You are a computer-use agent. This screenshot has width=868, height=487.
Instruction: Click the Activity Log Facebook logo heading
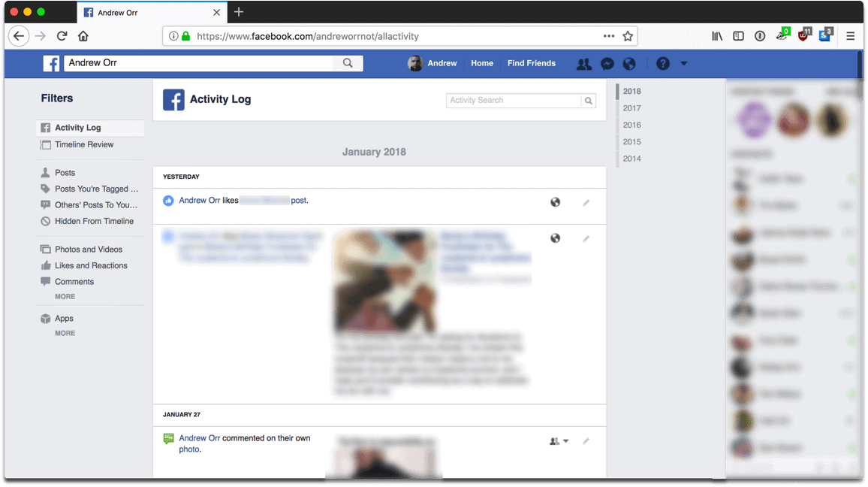coord(173,100)
